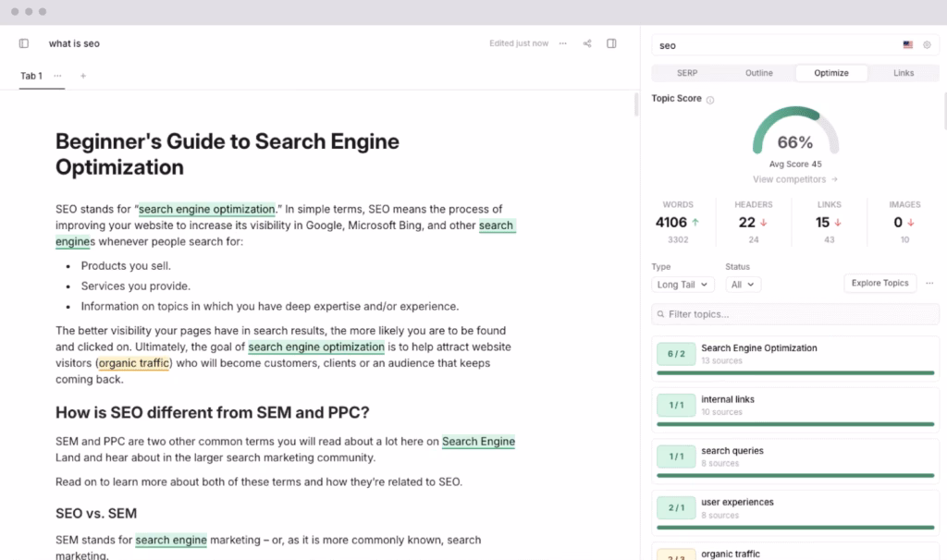
Task: Click the US flag language icon
Action: [x=907, y=43]
